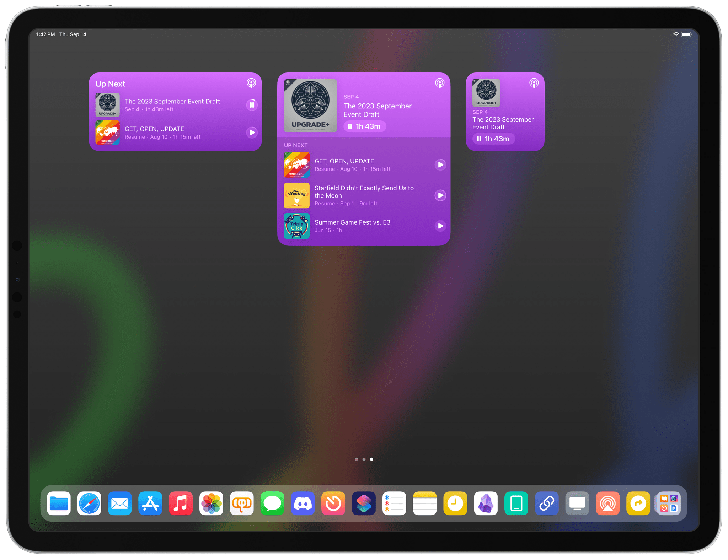Tap the status bar date Thu Sep 14
This screenshot has width=728, height=560.
pyautogui.click(x=73, y=34)
